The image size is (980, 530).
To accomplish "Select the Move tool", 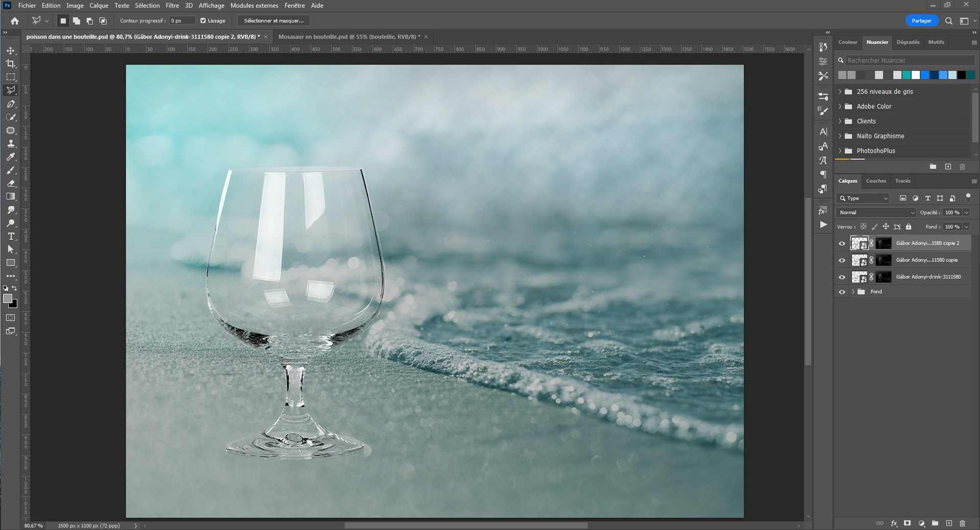I will (x=11, y=51).
